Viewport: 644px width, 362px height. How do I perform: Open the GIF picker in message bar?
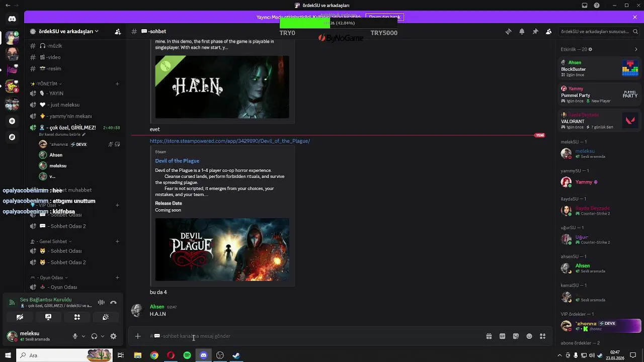[x=502, y=336]
